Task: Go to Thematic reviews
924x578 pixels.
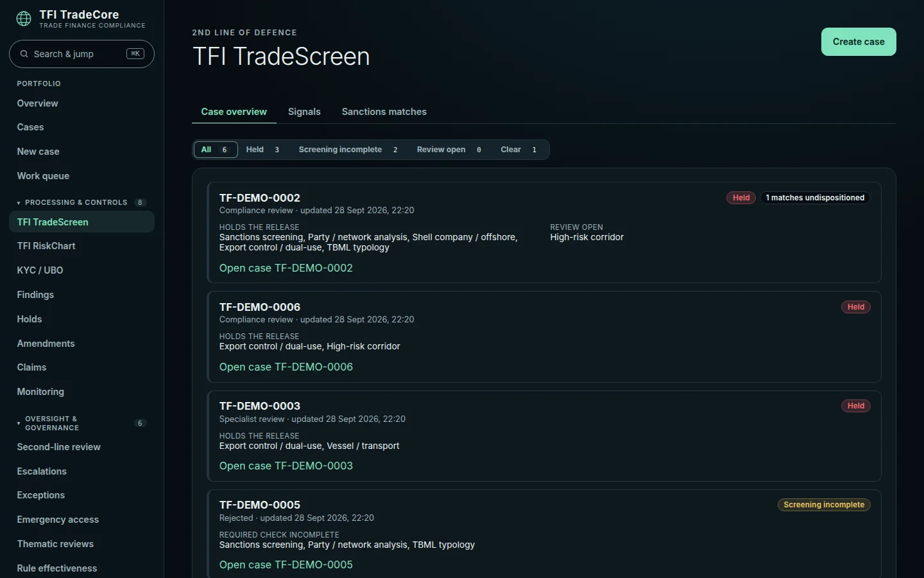Action: 81,544
